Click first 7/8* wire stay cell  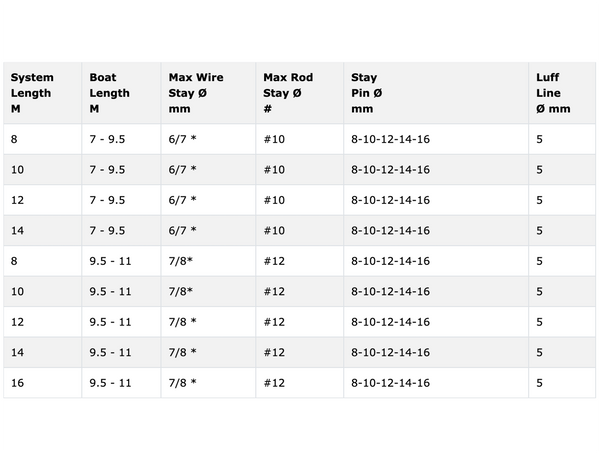[x=181, y=261]
